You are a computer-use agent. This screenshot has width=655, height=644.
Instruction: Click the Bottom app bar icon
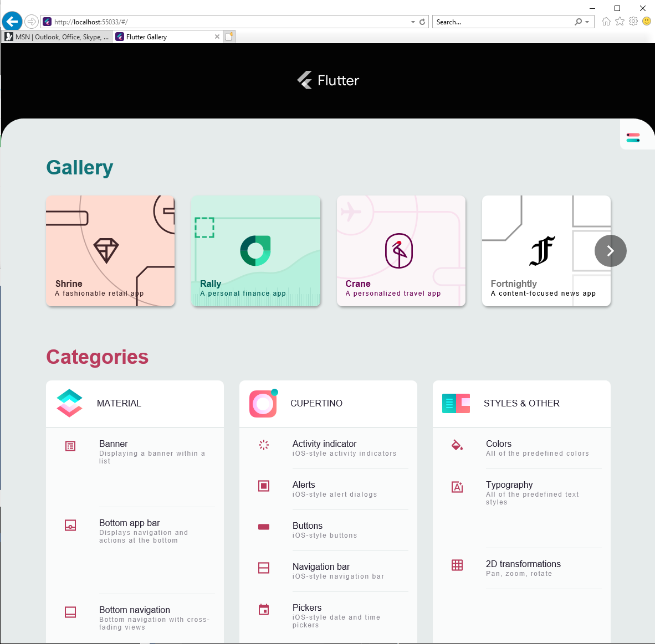(x=70, y=525)
